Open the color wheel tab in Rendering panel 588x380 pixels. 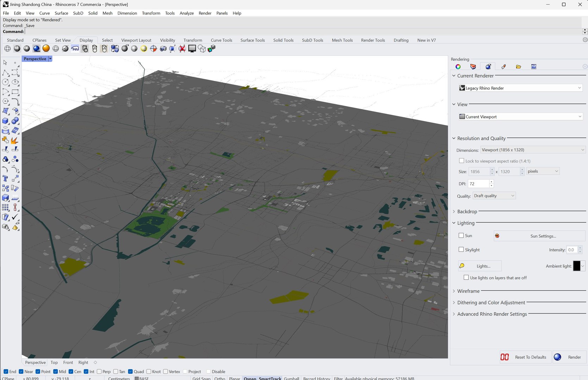coord(458,66)
